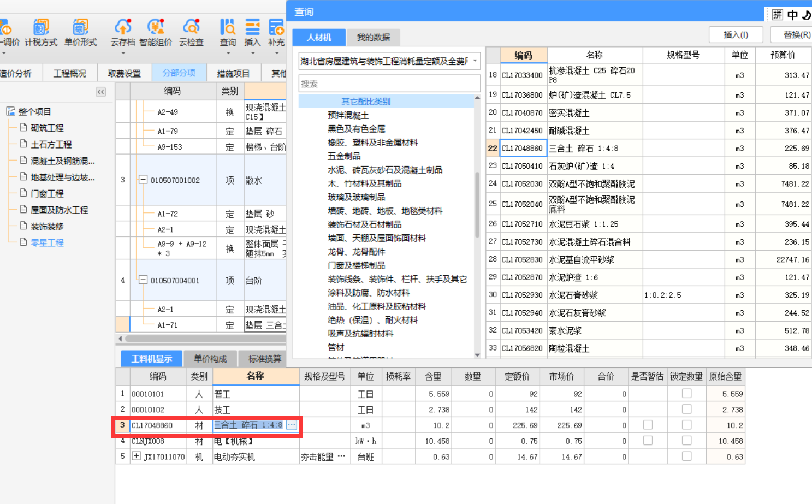Screen dimensions: 812x504
Task: Open the ellipsis button beside 三合土 碎石 1:4:8
Action: [292, 425]
